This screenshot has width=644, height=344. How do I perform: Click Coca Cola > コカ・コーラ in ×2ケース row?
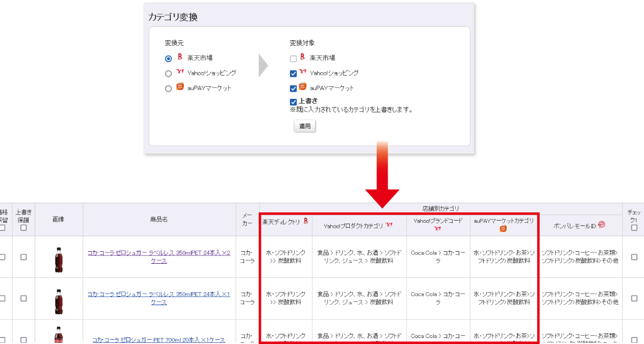[438, 257]
